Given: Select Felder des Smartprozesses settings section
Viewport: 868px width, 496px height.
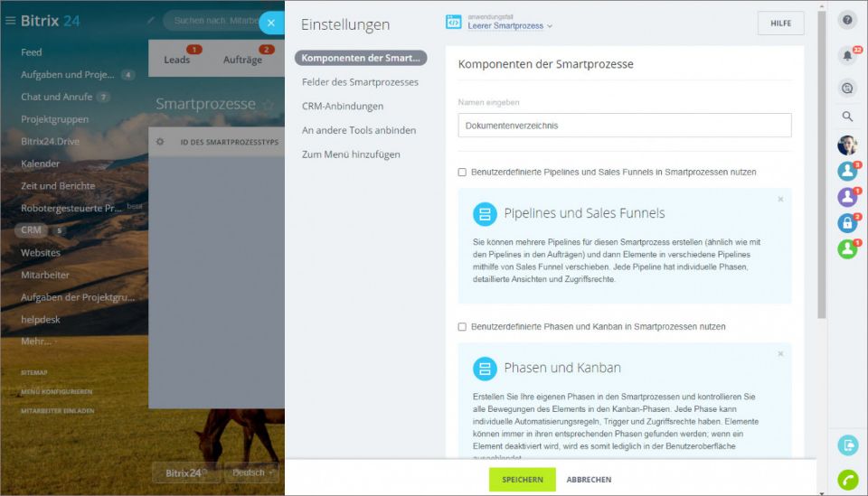Looking at the screenshot, I should pyautogui.click(x=360, y=82).
